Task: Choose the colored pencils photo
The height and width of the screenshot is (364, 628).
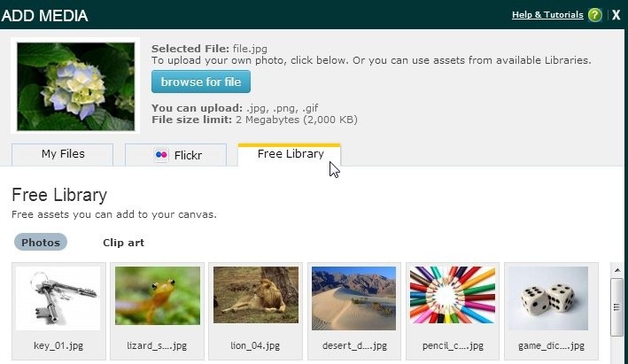Action: tap(452, 297)
